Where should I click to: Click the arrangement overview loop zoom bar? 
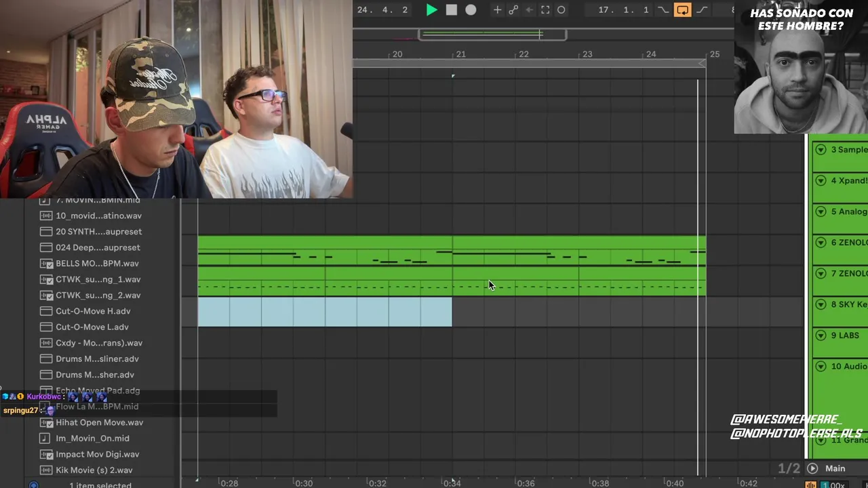[x=492, y=34]
